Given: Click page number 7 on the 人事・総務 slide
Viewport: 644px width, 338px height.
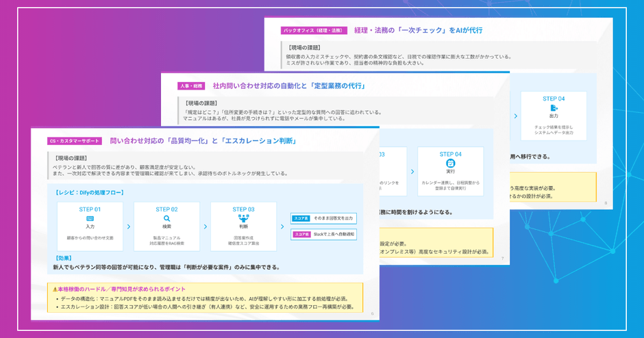Looking at the screenshot, I should [x=503, y=259].
